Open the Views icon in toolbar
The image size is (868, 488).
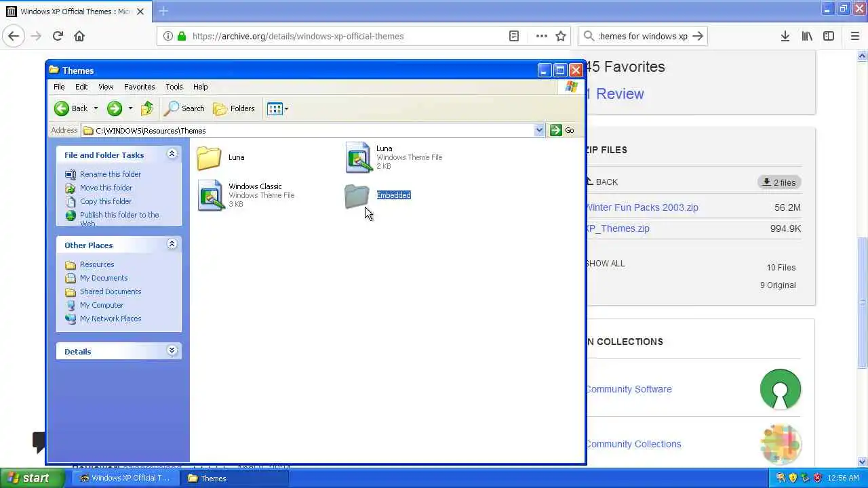pyautogui.click(x=275, y=108)
